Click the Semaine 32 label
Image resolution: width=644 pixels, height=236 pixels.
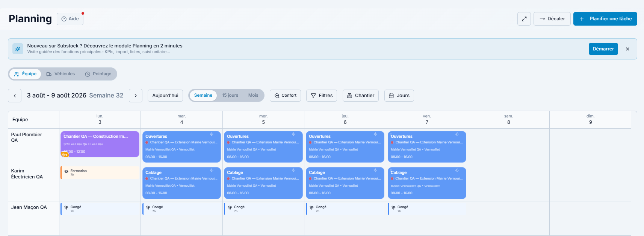pyautogui.click(x=106, y=96)
